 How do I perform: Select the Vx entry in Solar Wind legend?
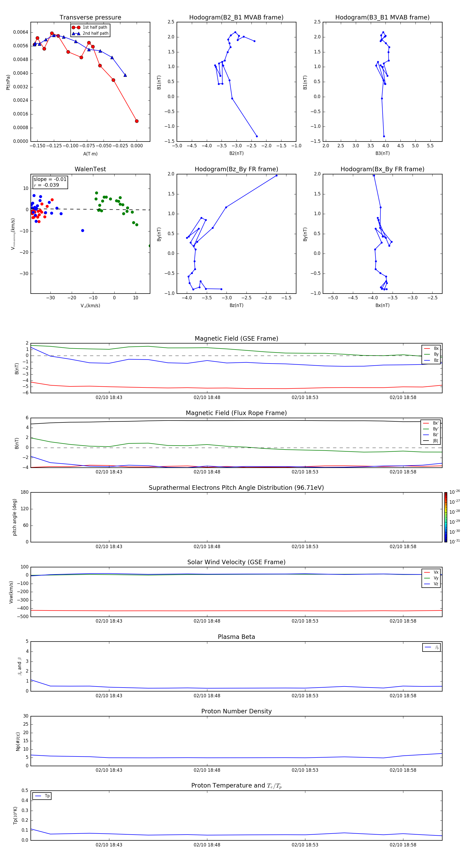[x=431, y=572]
